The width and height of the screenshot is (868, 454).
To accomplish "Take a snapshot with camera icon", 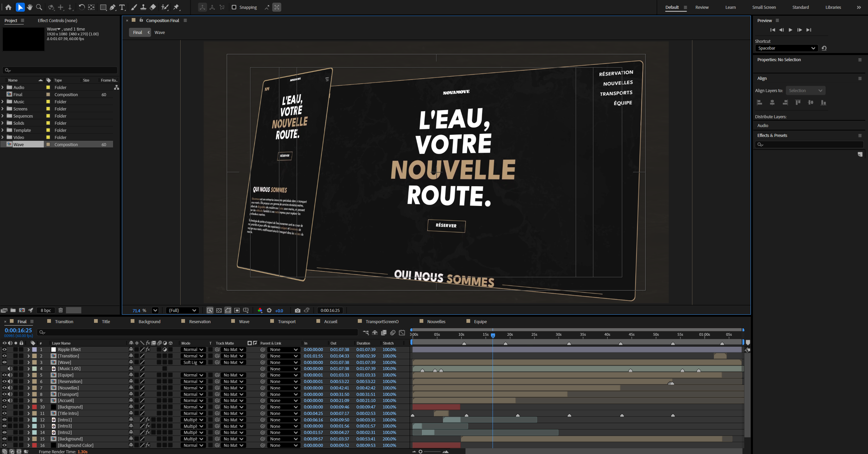I will (x=298, y=310).
